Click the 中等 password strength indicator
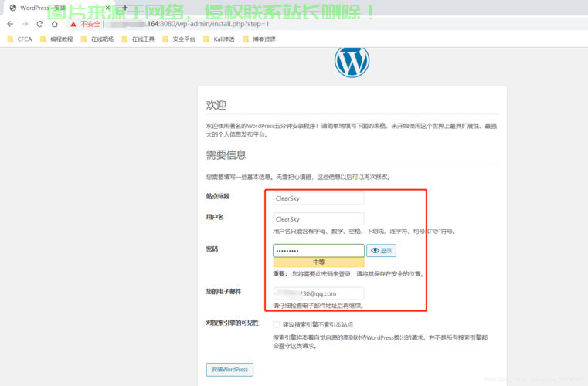This screenshot has height=386, width=588. 318,262
